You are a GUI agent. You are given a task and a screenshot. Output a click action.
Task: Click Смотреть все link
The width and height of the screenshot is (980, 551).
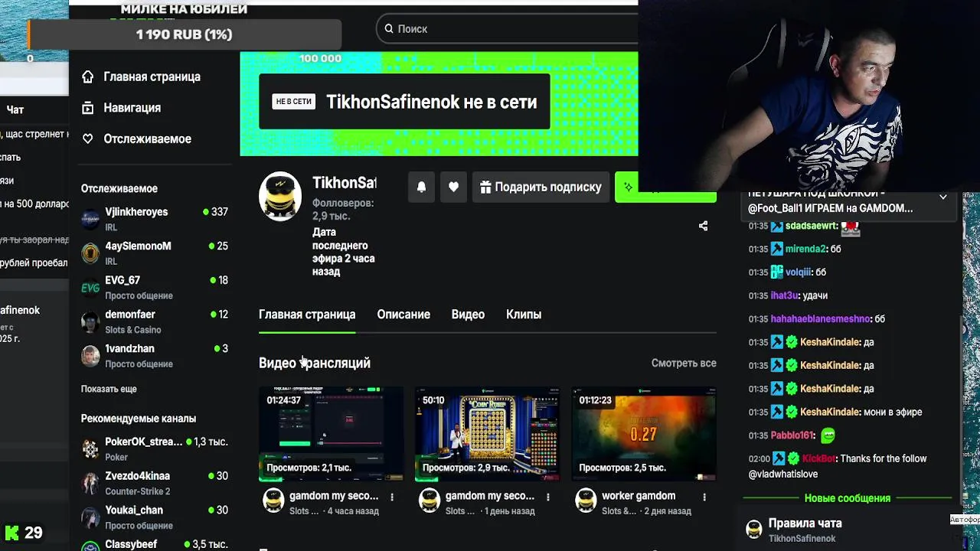pos(684,363)
